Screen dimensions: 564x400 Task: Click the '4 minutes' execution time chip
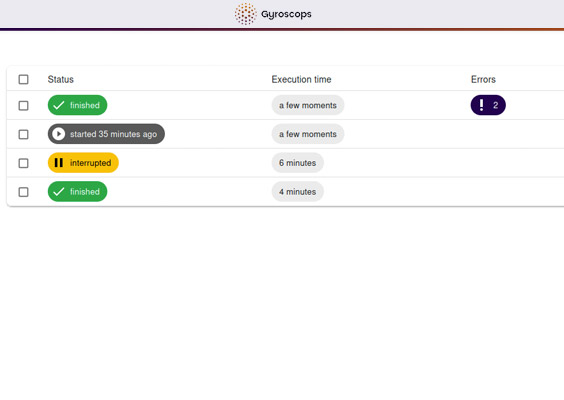(297, 192)
